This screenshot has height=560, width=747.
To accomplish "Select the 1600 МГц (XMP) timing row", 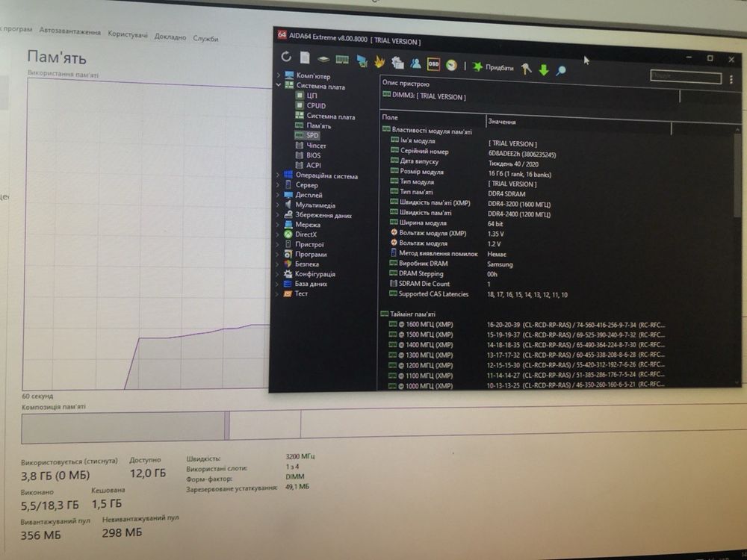I will [x=527, y=325].
